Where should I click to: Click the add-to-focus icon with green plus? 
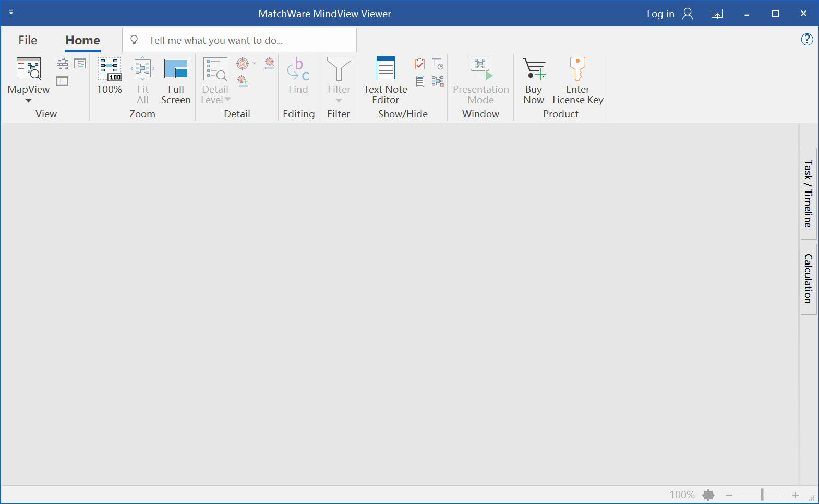(x=243, y=81)
